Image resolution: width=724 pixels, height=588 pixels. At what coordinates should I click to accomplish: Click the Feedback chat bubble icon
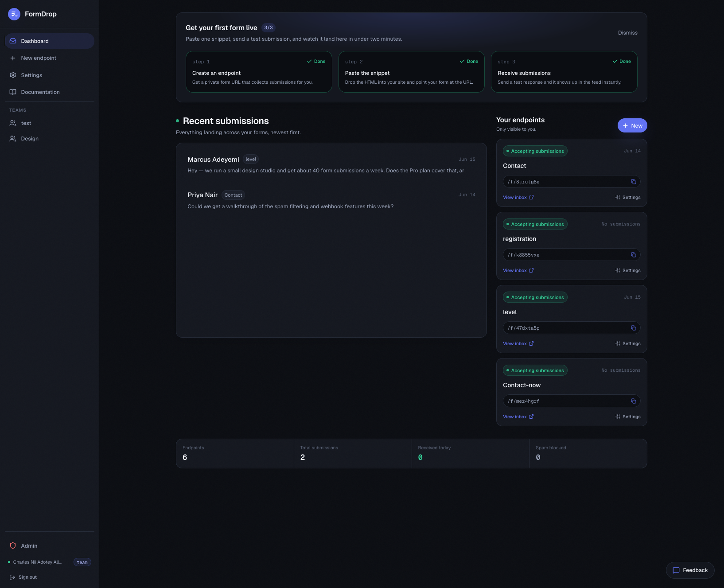click(x=676, y=571)
